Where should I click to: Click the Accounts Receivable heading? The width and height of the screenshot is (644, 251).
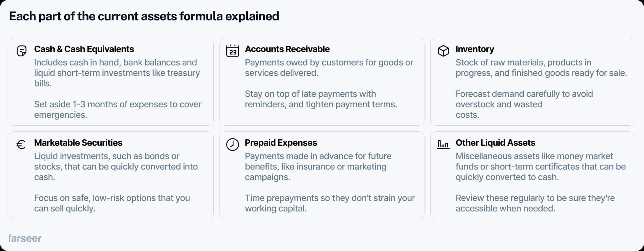click(287, 49)
